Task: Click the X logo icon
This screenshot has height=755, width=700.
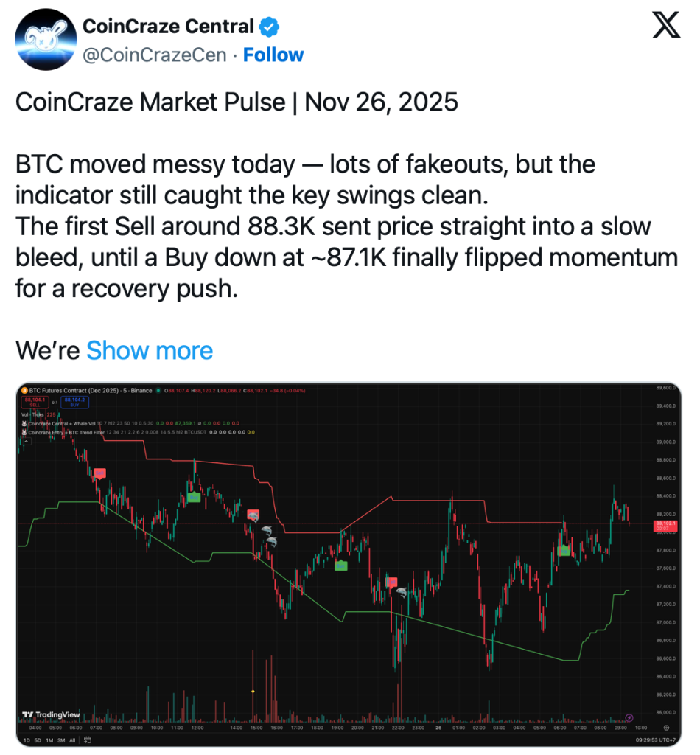Action: (667, 27)
